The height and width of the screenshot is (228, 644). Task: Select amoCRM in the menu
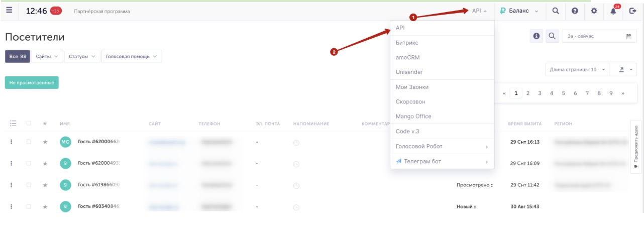pos(442,58)
